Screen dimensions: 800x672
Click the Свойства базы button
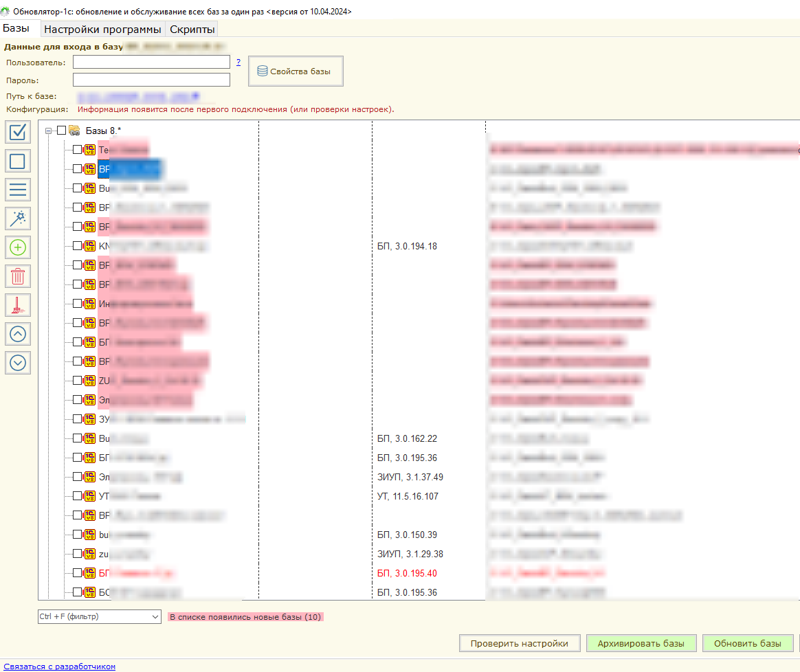click(x=296, y=71)
